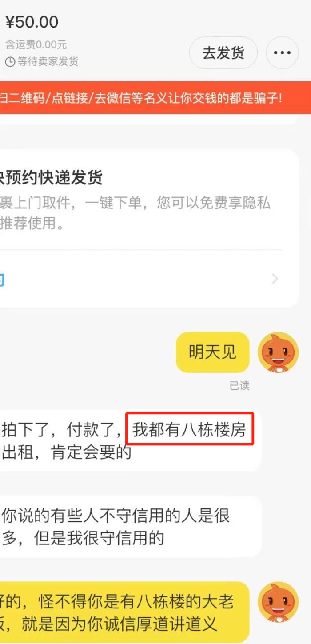Tap the 含运费0.00元 shipping fee text
Viewport: 311px width, 644px height.
[x=36, y=44]
